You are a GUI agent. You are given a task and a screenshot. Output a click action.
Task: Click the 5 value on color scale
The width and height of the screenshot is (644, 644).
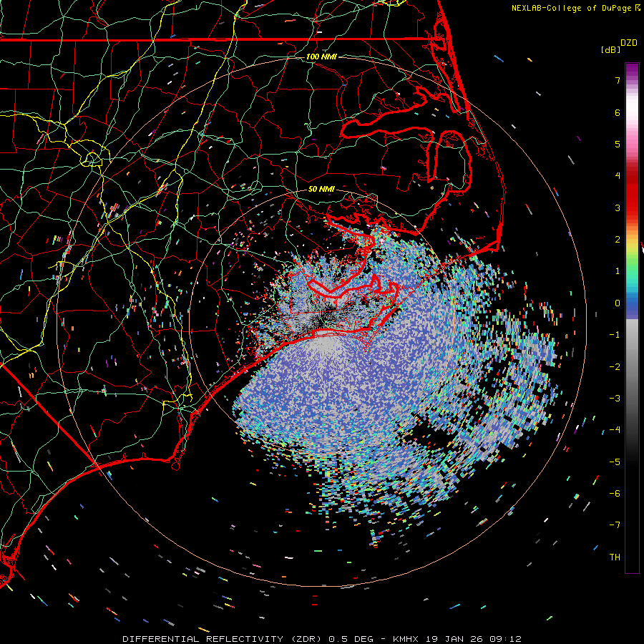618,144
